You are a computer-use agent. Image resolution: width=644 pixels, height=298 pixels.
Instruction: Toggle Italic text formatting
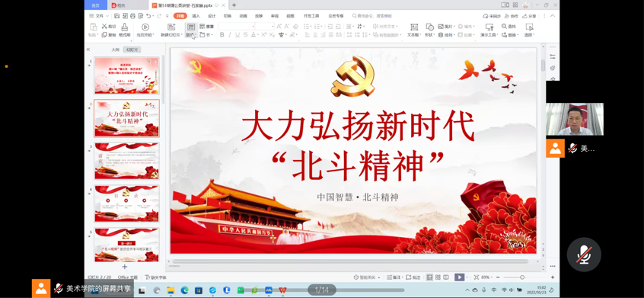[x=230, y=35]
